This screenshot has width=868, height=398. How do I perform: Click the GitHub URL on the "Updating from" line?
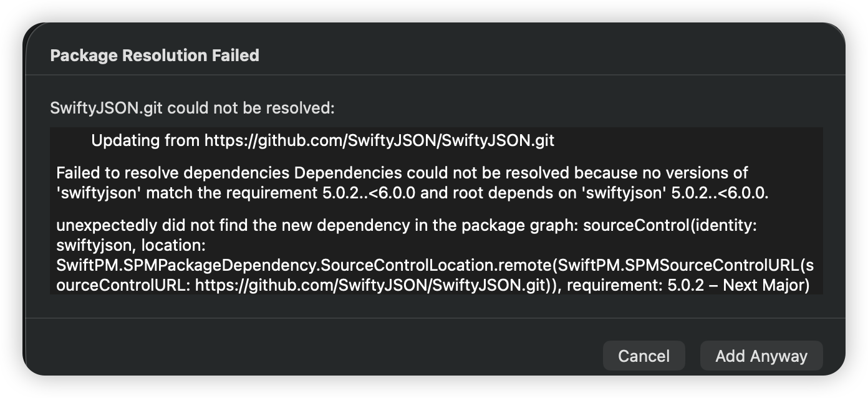(x=379, y=141)
